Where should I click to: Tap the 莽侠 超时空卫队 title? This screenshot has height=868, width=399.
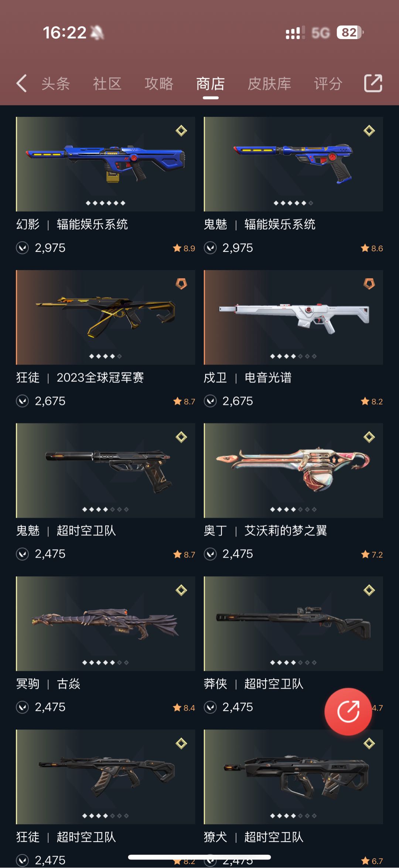coord(254,684)
